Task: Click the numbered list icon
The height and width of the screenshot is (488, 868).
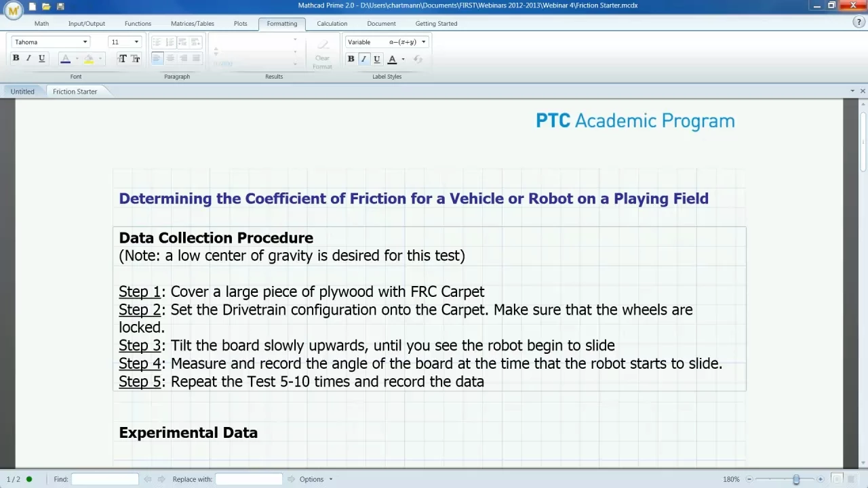Action: [x=170, y=42]
